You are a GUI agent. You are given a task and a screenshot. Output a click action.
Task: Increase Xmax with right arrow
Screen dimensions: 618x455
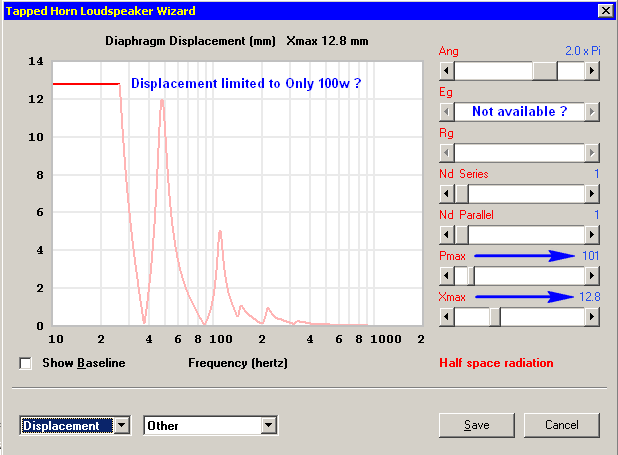point(592,317)
